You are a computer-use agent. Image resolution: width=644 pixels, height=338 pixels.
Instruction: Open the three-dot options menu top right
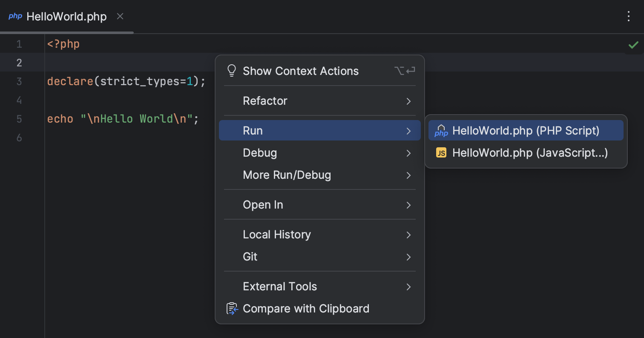pyautogui.click(x=629, y=16)
